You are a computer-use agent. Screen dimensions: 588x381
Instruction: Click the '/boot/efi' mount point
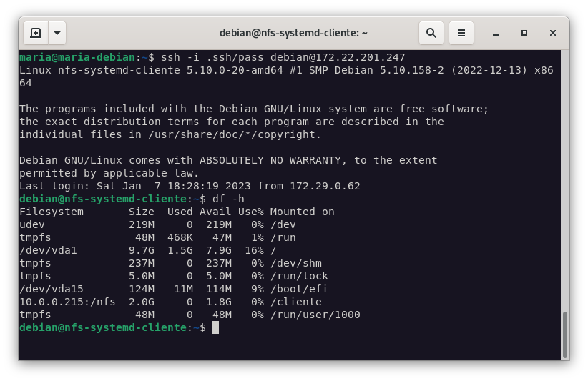(299, 289)
